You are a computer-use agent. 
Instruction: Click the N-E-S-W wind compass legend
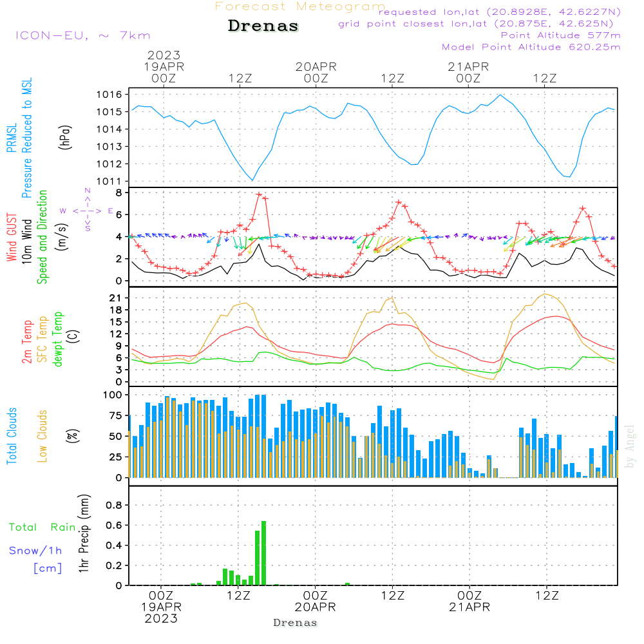[88, 211]
